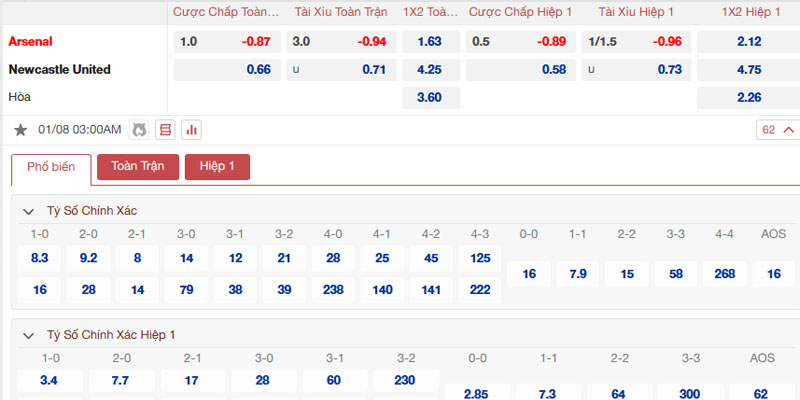
Task: Switch to the Toàn Trận tab
Action: coord(138,167)
